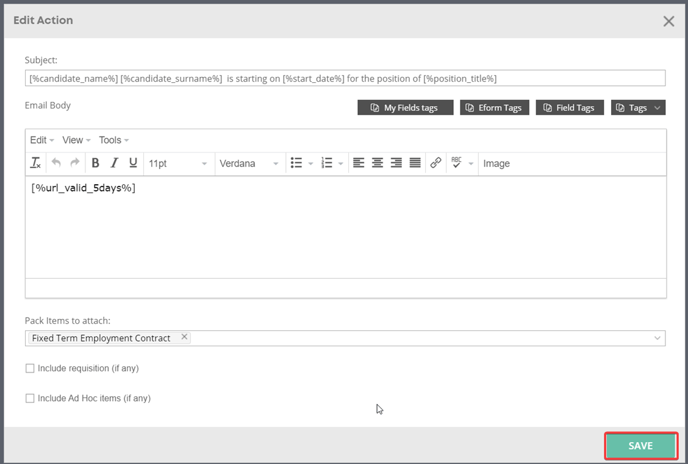Open the Tags dropdown button
The image size is (688, 464).
click(638, 108)
